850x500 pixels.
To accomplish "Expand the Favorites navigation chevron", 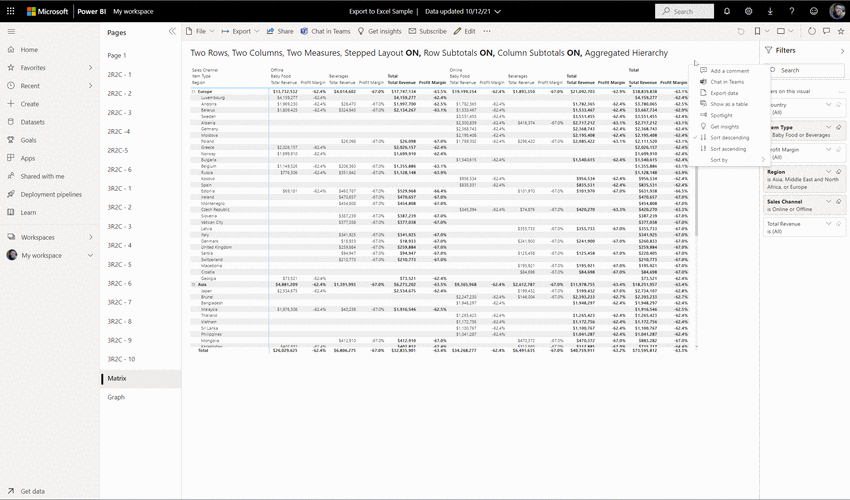I will pyautogui.click(x=91, y=68).
